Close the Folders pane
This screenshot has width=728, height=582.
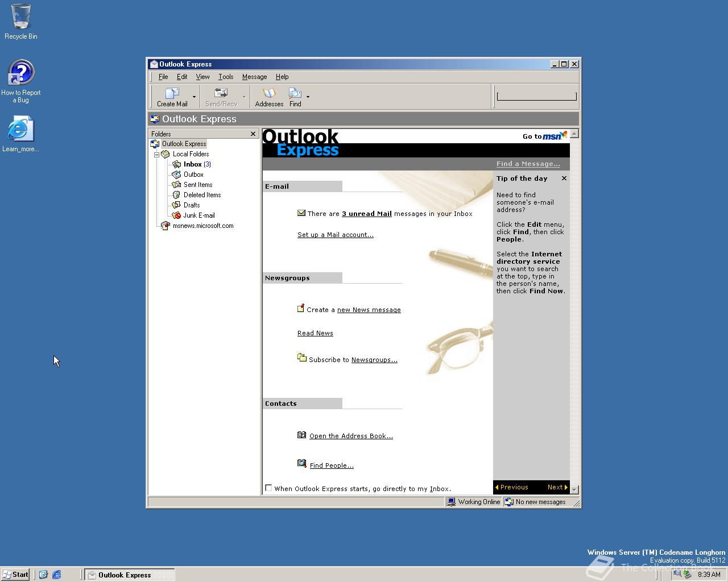tap(253, 134)
